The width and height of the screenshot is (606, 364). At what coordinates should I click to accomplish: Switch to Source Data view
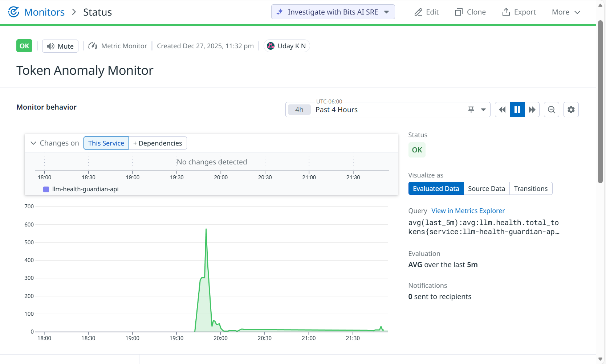coord(487,188)
